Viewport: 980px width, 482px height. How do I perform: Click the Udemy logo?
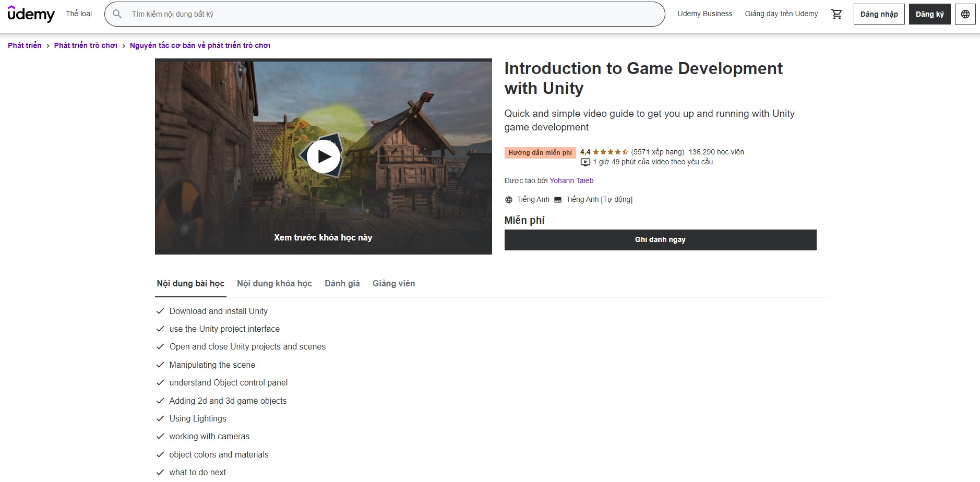point(31,14)
